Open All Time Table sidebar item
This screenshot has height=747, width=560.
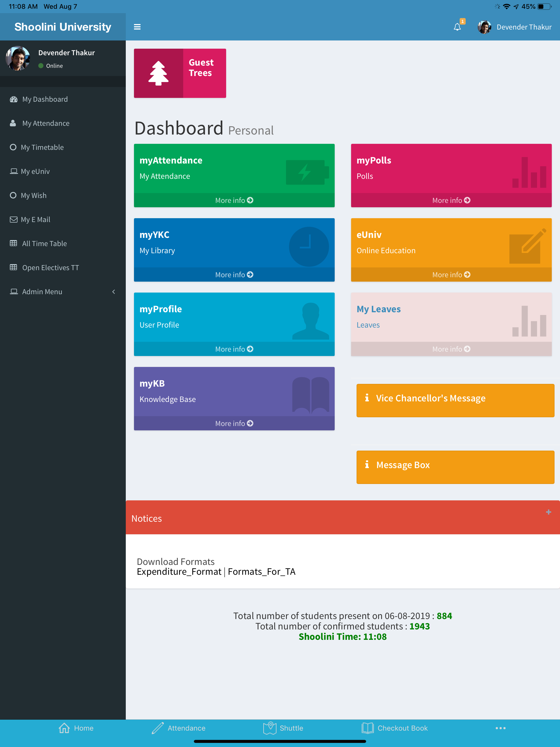pyautogui.click(x=63, y=243)
